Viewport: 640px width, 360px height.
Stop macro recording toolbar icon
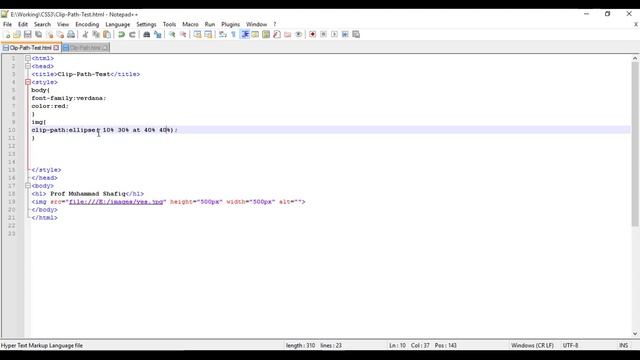tap(323, 35)
